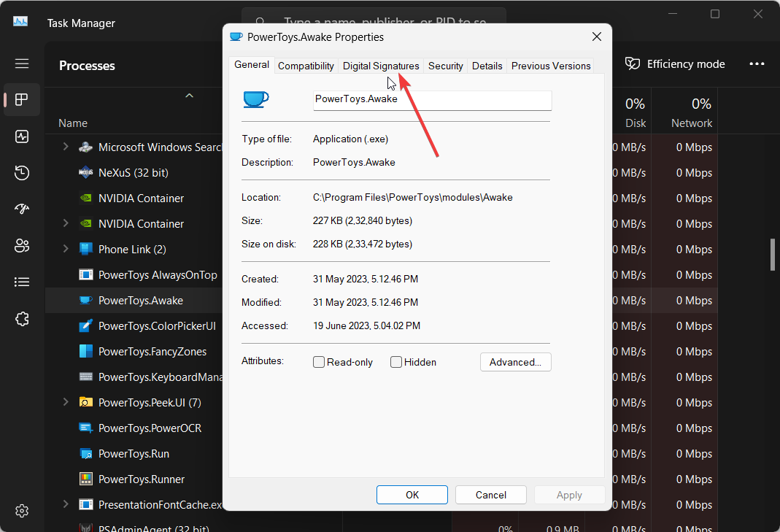This screenshot has width=780, height=532.
Task: Open the three-dot more options menu
Action: [x=757, y=63]
